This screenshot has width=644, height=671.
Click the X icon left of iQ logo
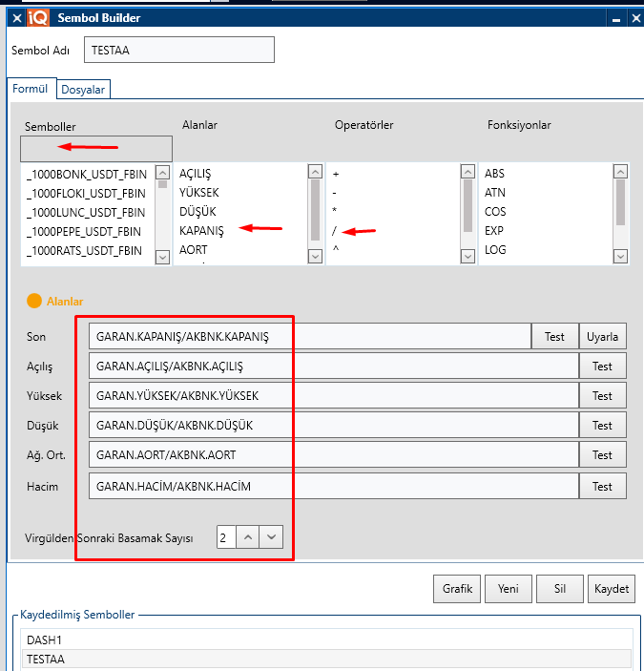click(16, 17)
